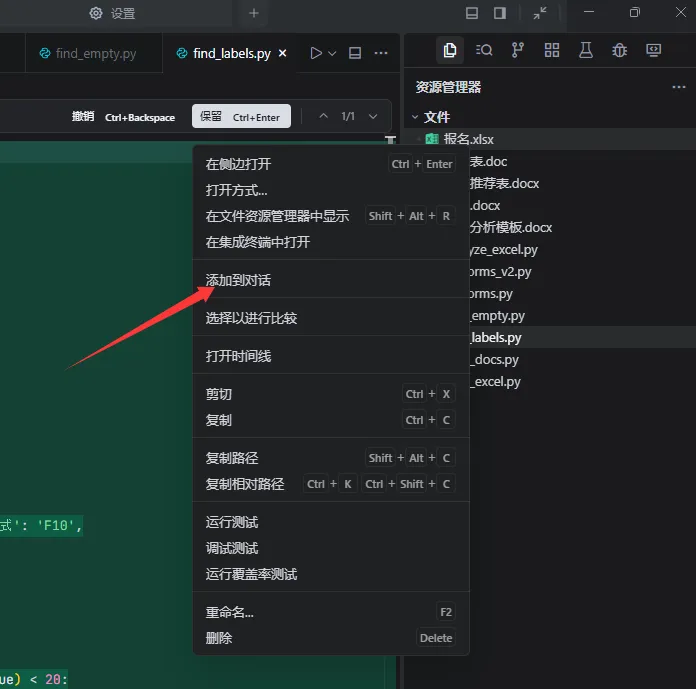Open editor more actions ellipsis
This screenshot has height=689, width=696.
coord(381,53)
